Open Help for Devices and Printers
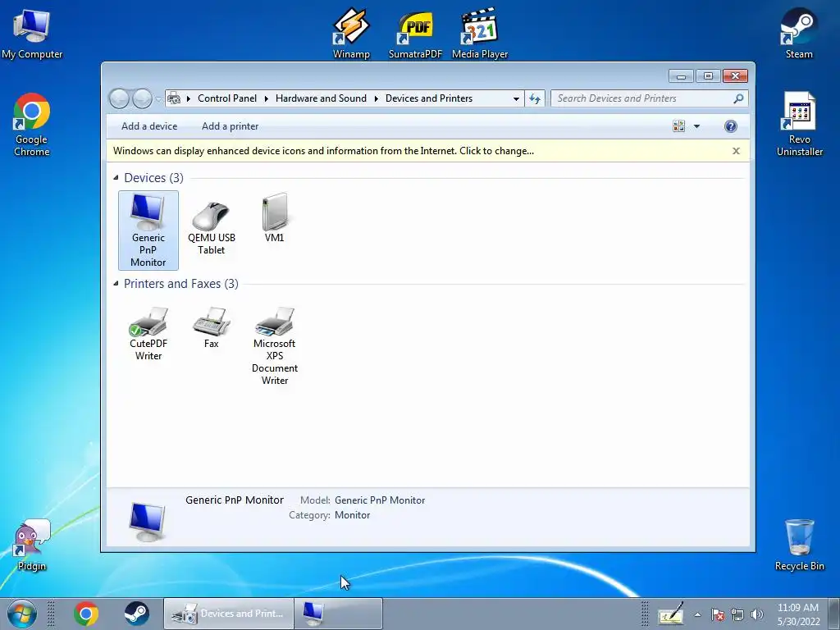Screen dimensions: 840x630 pyautogui.click(x=730, y=126)
